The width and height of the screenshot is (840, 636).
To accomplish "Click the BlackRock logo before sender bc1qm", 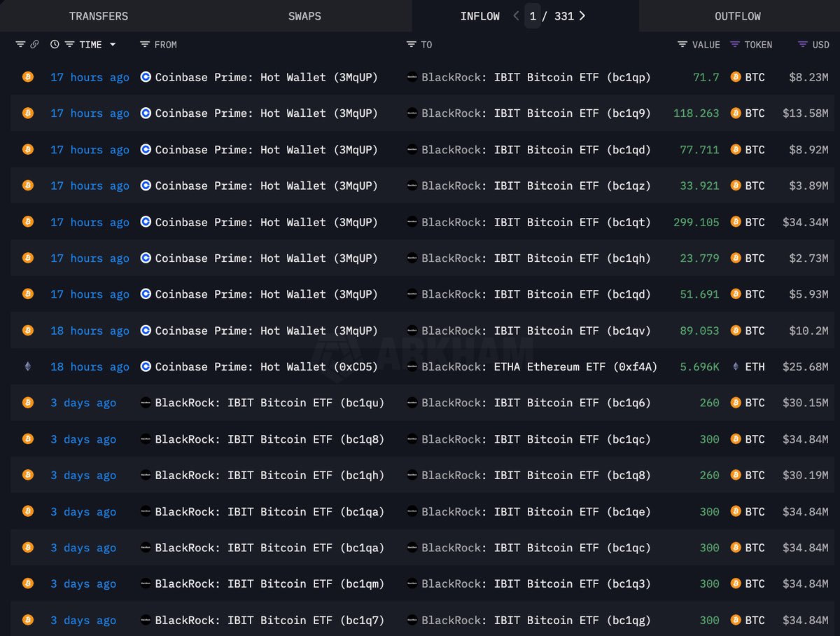I will tap(146, 583).
